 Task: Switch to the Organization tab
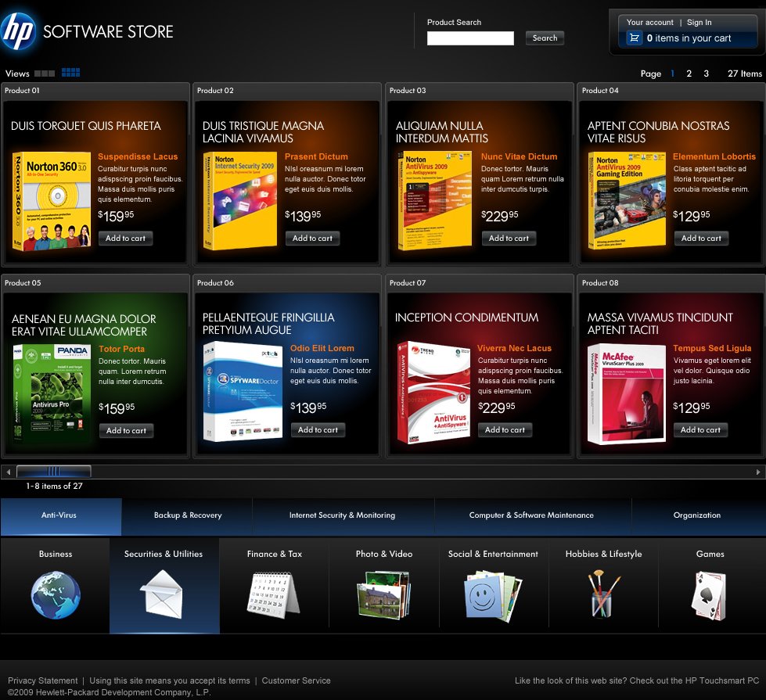pos(697,516)
